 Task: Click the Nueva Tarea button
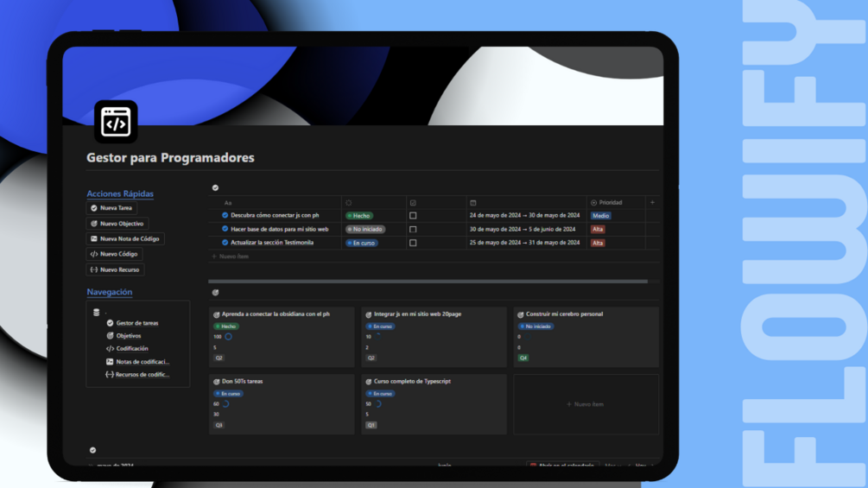[x=111, y=208]
